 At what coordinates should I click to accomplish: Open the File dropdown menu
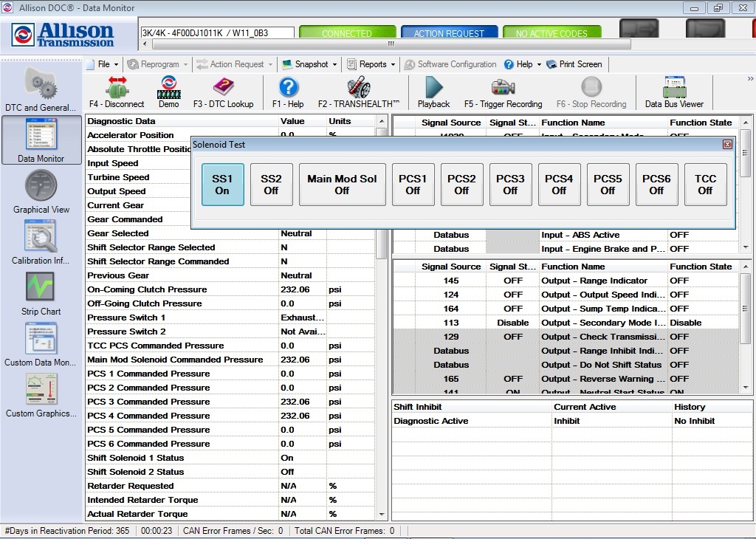coord(103,64)
